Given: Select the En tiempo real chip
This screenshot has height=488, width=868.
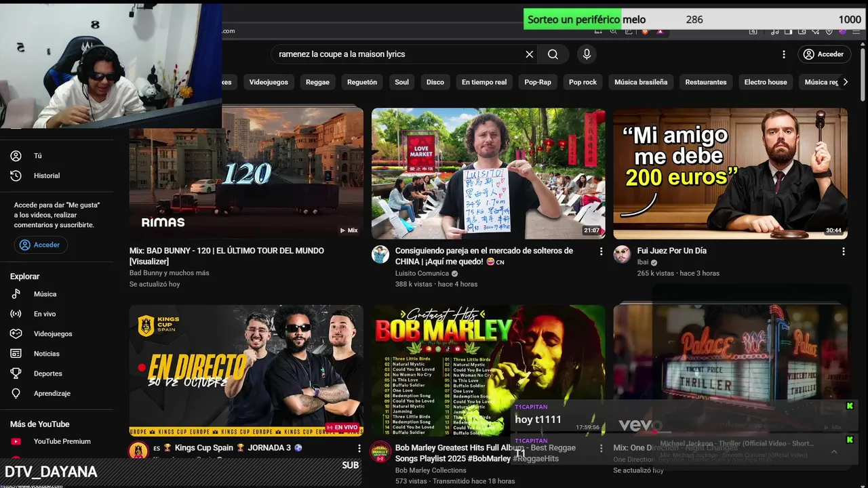Looking at the screenshot, I should (484, 82).
